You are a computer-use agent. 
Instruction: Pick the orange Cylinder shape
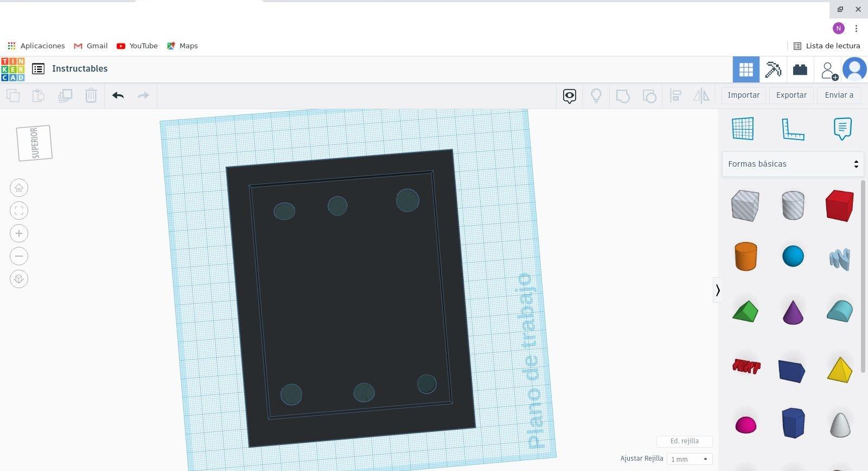[x=746, y=256]
